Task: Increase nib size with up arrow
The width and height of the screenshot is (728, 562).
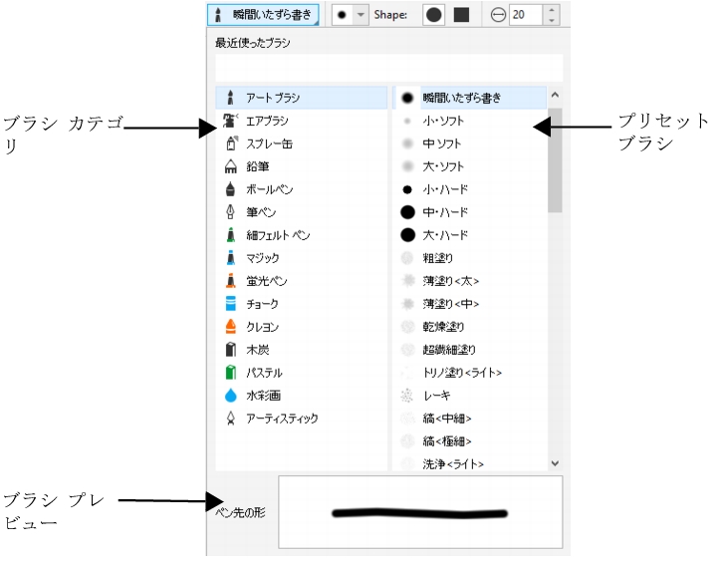Action: 554,10
